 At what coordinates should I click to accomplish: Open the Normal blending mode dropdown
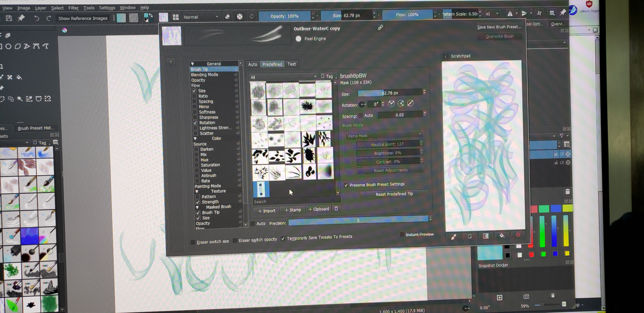pos(201,17)
